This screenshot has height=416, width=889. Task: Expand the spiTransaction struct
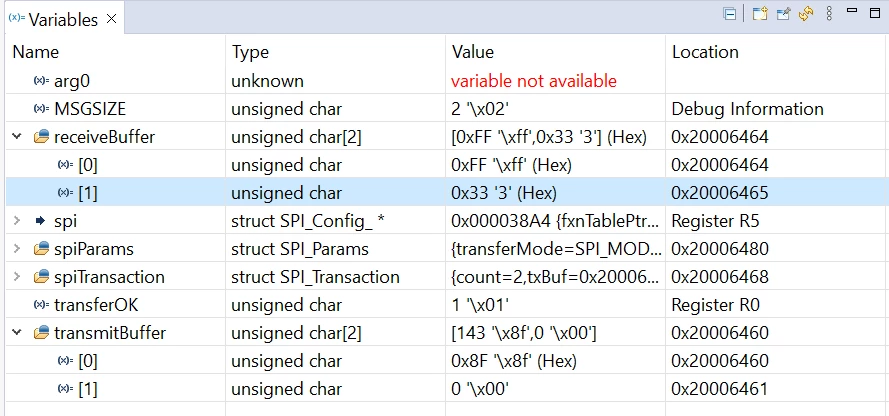[17, 277]
